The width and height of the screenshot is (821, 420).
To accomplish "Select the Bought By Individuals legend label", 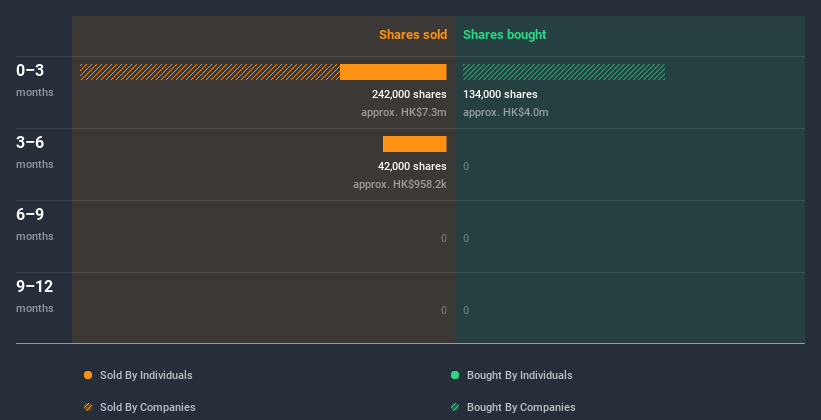I will [x=519, y=375].
